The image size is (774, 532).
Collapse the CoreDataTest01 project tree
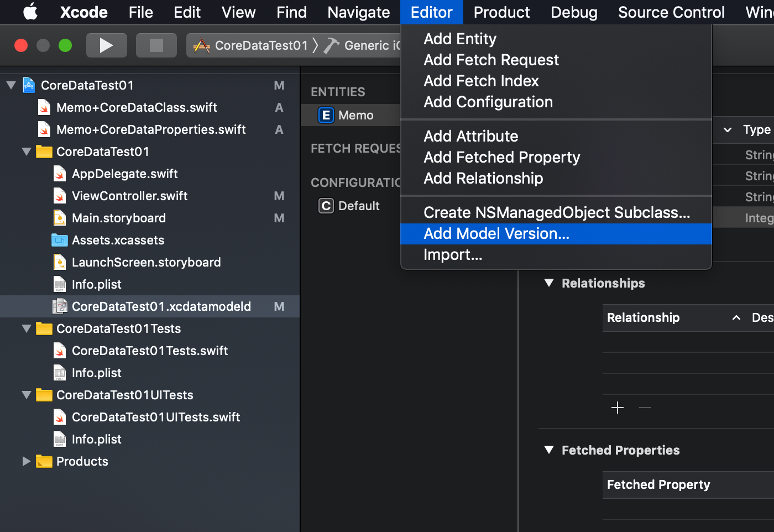(11, 85)
